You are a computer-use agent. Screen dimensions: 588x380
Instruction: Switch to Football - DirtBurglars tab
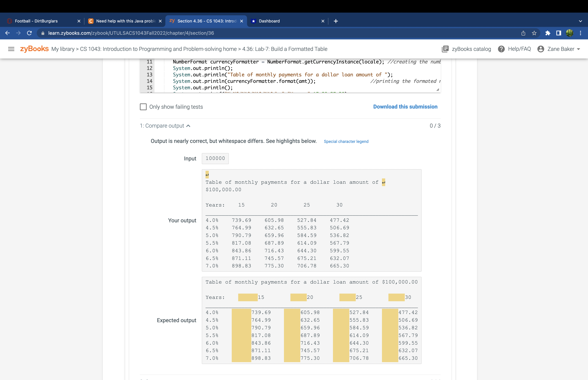pyautogui.click(x=36, y=21)
